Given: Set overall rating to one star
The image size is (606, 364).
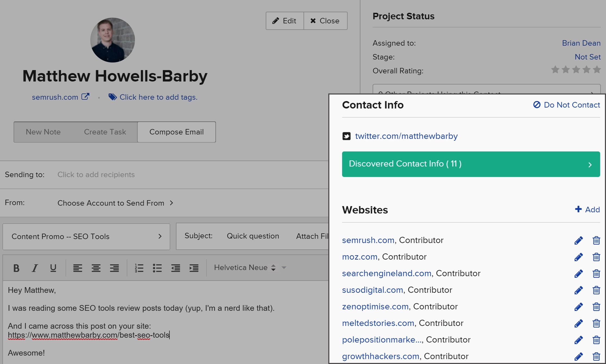Looking at the screenshot, I should (555, 70).
